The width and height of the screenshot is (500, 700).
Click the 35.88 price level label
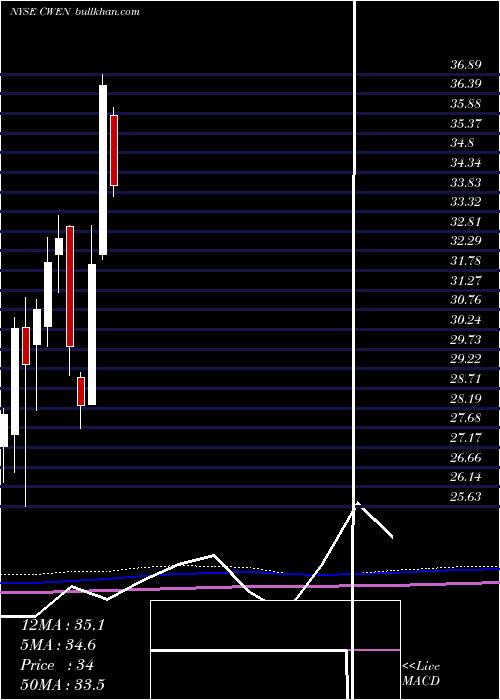click(x=466, y=104)
